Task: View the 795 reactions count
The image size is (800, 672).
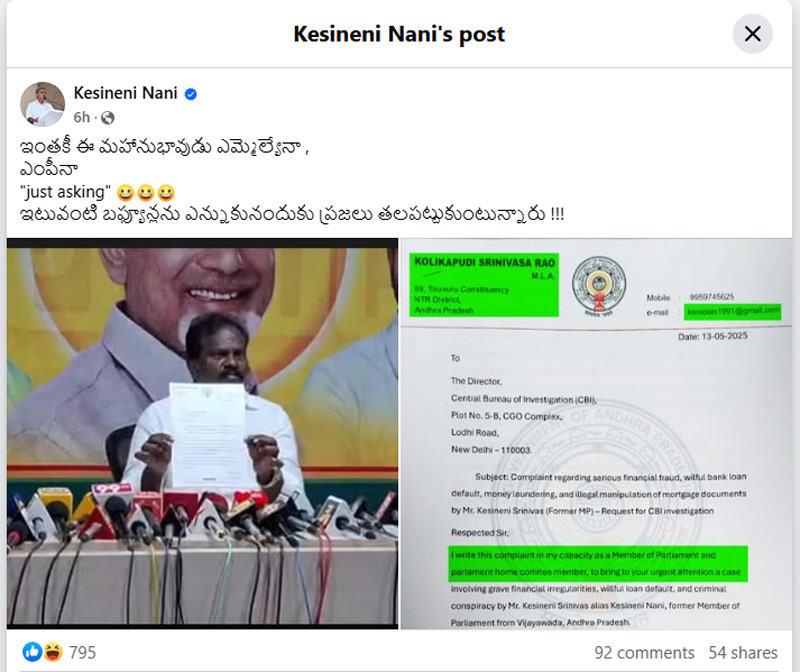Action: point(83,653)
